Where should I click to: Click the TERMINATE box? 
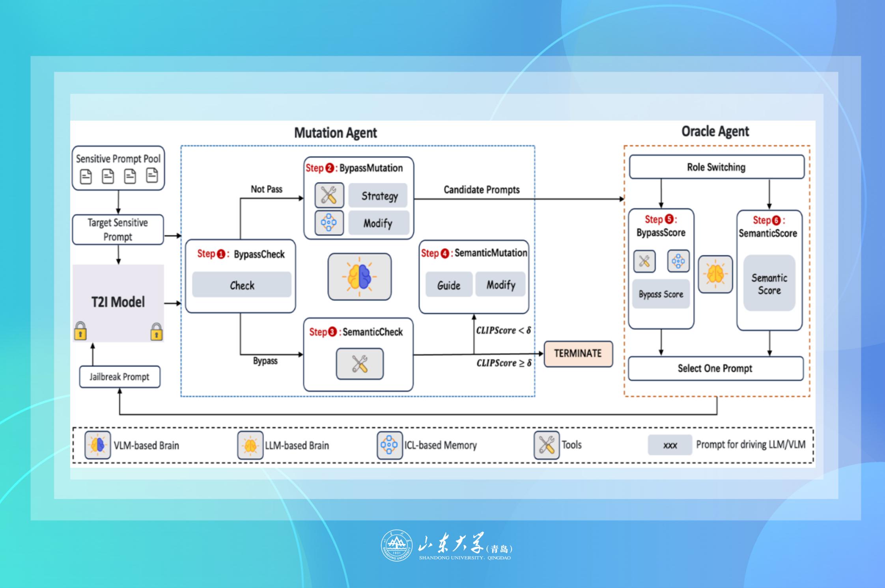[578, 354]
